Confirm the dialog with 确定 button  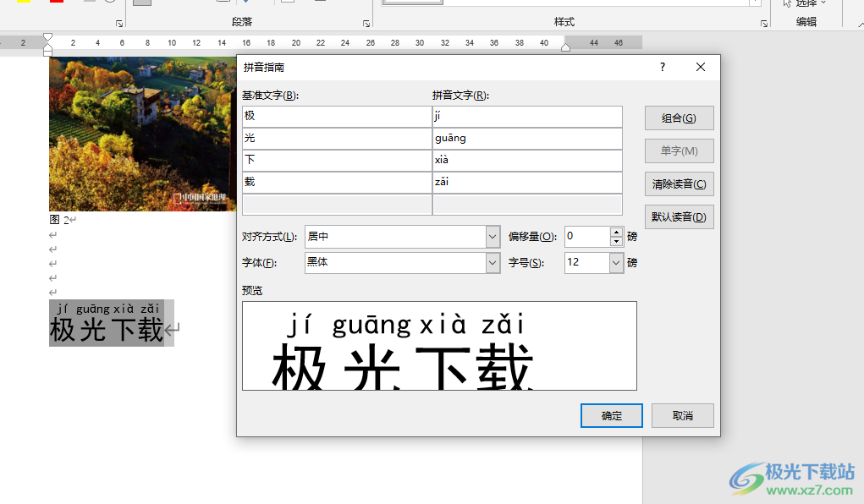(x=611, y=415)
